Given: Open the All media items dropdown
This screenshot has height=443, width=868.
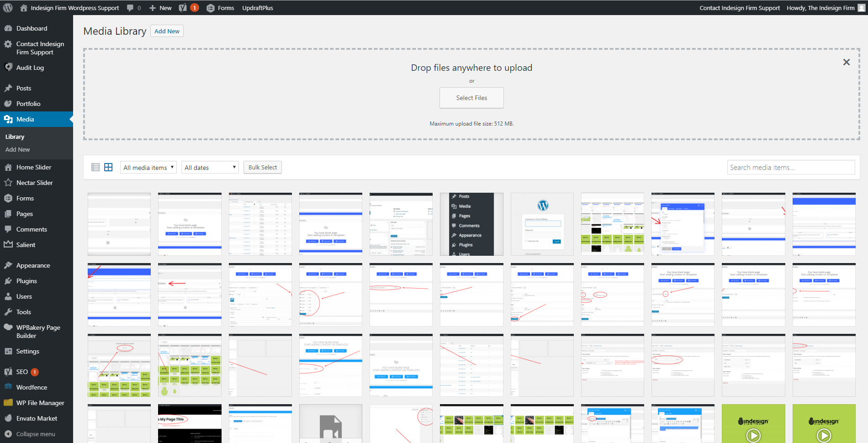Looking at the screenshot, I should [x=148, y=167].
